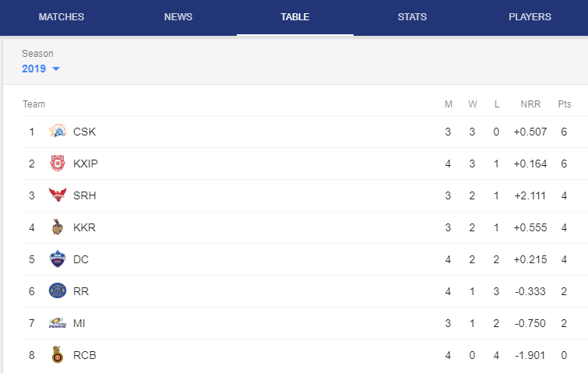Click the Mumbai Indians logo
Screen dimensions: 588x373
coord(58,322)
